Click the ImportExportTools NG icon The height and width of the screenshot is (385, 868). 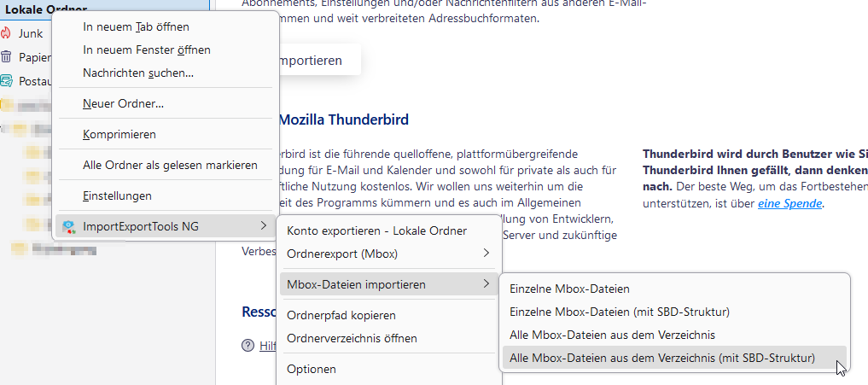coord(69,226)
